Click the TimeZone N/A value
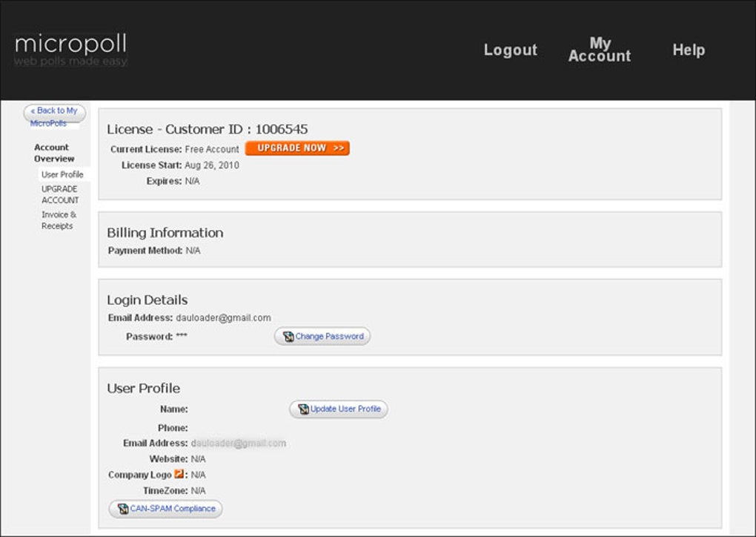Screen dimensions: 756x537 (x=198, y=491)
